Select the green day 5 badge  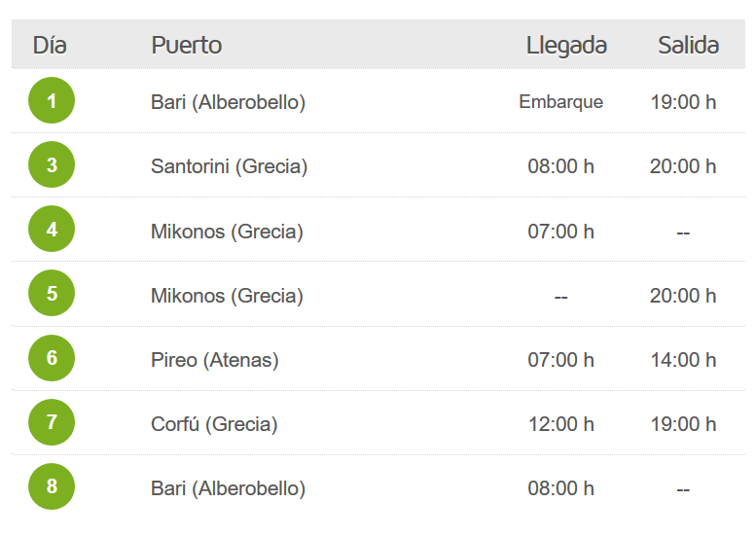(52, 293)
